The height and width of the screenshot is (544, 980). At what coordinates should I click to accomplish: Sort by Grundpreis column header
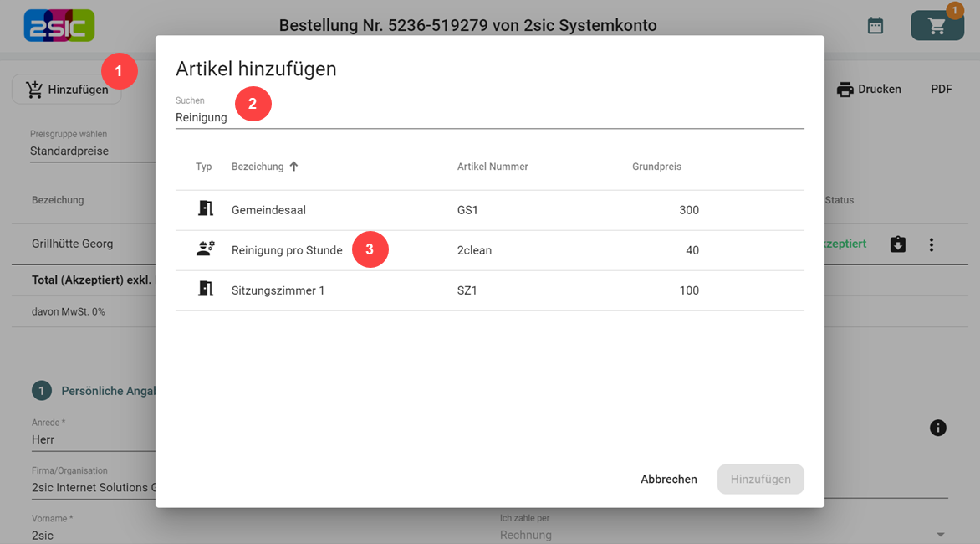(x=656, y=167)
